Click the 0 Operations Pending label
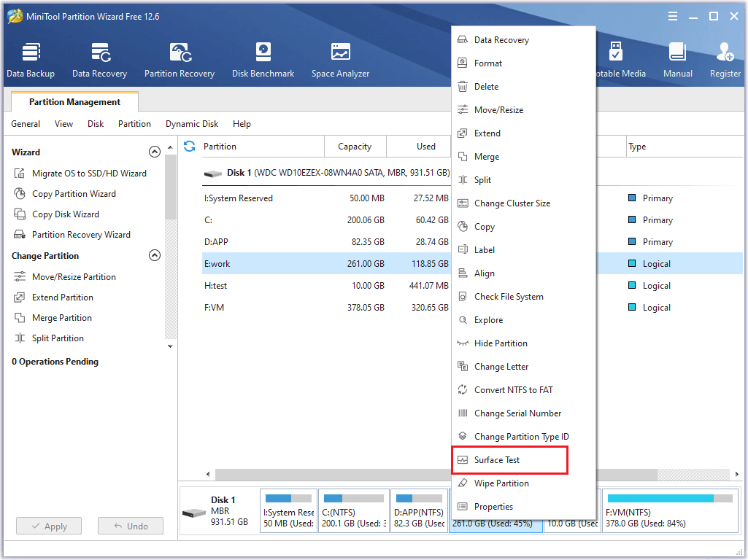Image resolution: width=748 pixels, height=560 pixels. point(55,362)
